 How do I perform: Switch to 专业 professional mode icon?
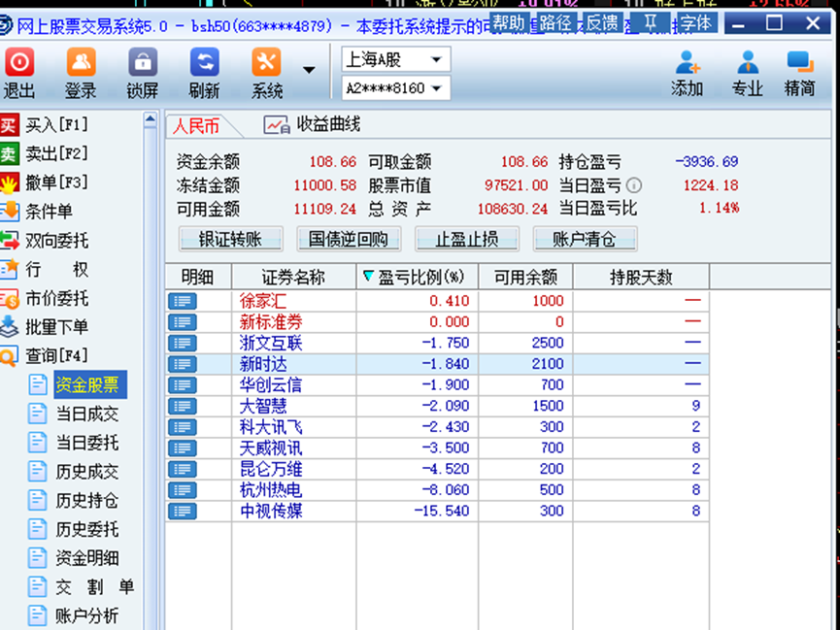coord(747,64)
